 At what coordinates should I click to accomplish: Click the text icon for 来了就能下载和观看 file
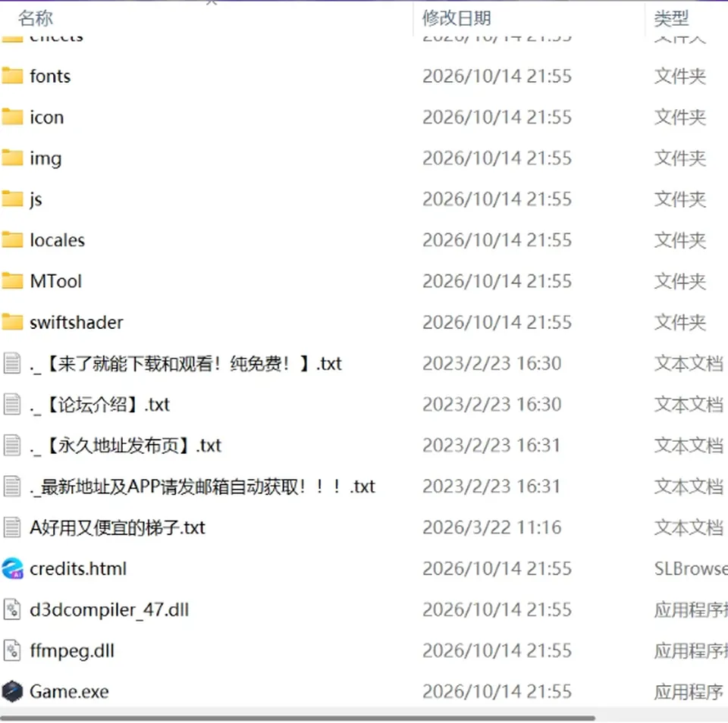12,363
